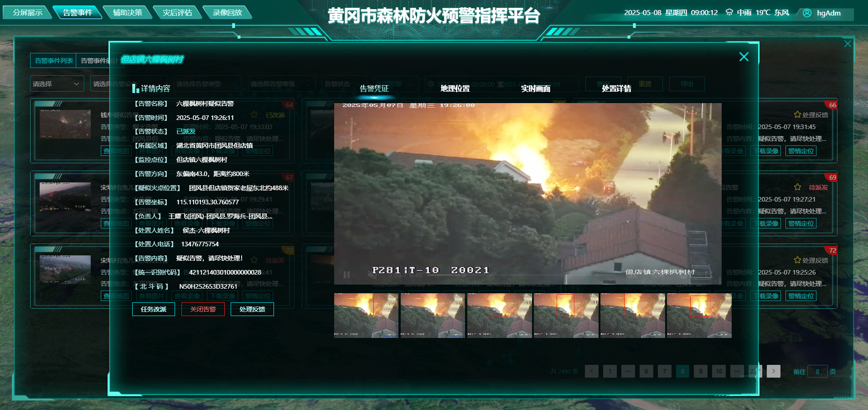Click 警情定位 on card 69
Viewport: 868px width, 410px height.
pyautogui.click(x=801, y=223)
